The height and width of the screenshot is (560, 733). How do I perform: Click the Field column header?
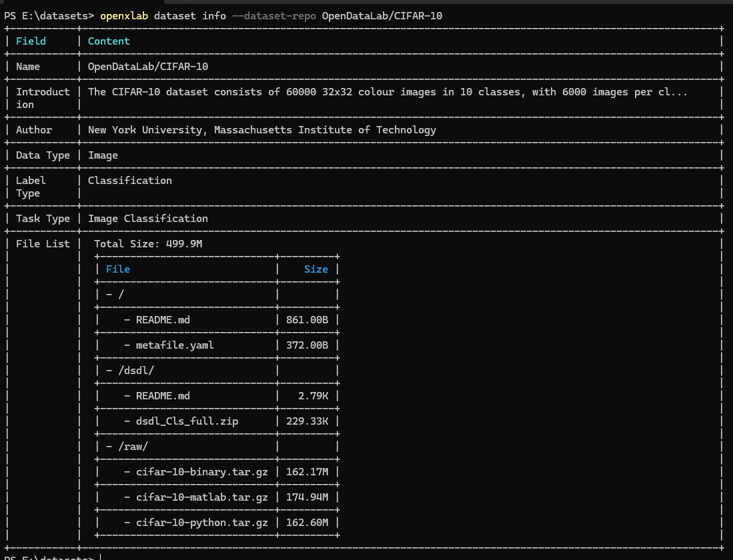[31, 41]
